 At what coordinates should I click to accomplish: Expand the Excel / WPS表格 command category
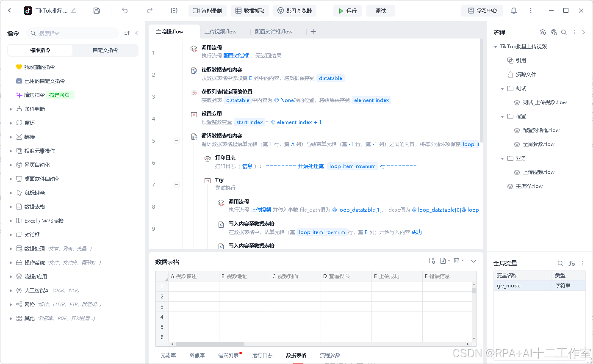pyautogui.click(x=11, y=221)
